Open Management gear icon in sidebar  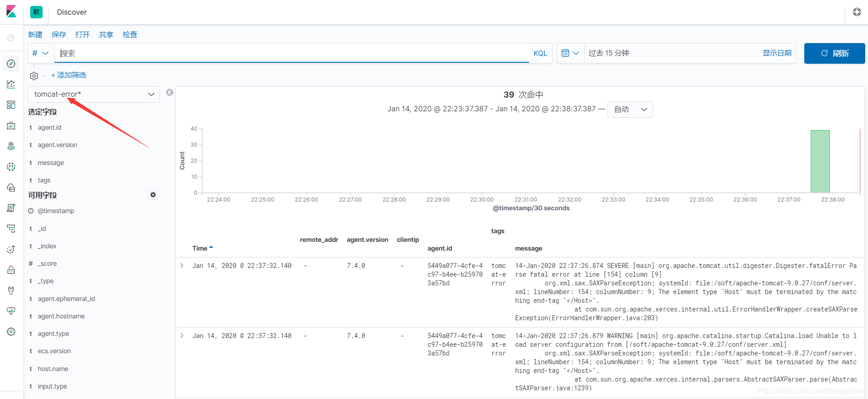click(x=11, y=332)
